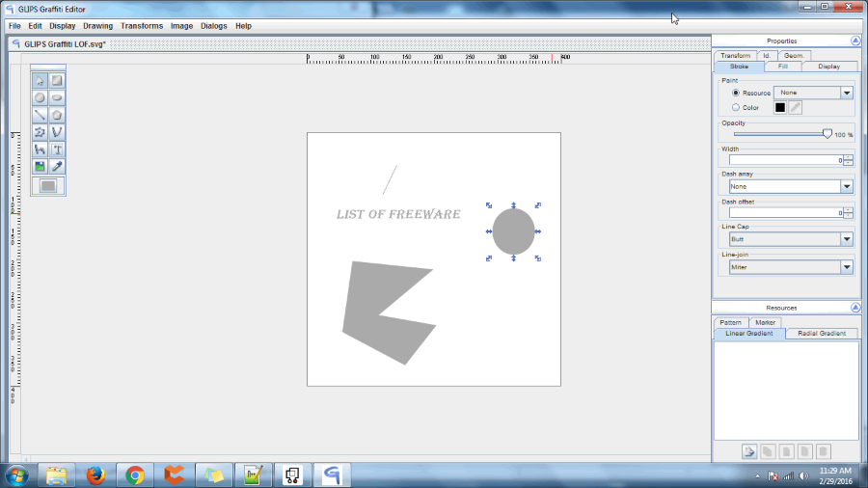Select the closed node polygon tool
The width and height of the screenshot is (868, 488).
click(40, 132)
